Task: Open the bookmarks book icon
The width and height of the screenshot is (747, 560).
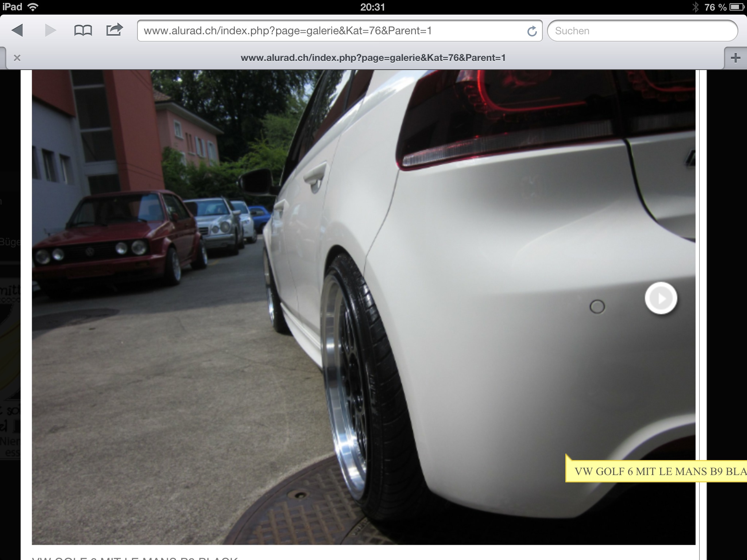Action: (x=83, y=31)
